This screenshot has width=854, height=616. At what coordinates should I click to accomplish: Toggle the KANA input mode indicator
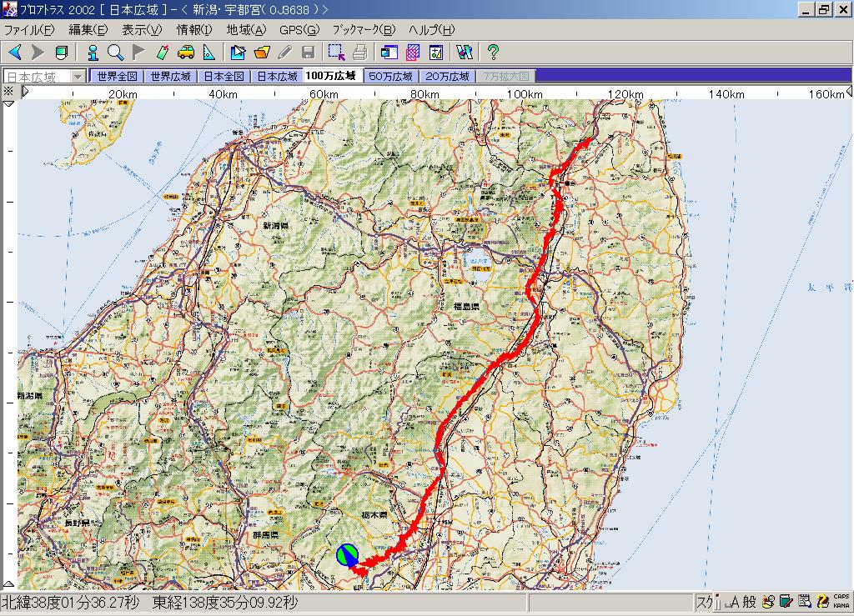[841, 605]
